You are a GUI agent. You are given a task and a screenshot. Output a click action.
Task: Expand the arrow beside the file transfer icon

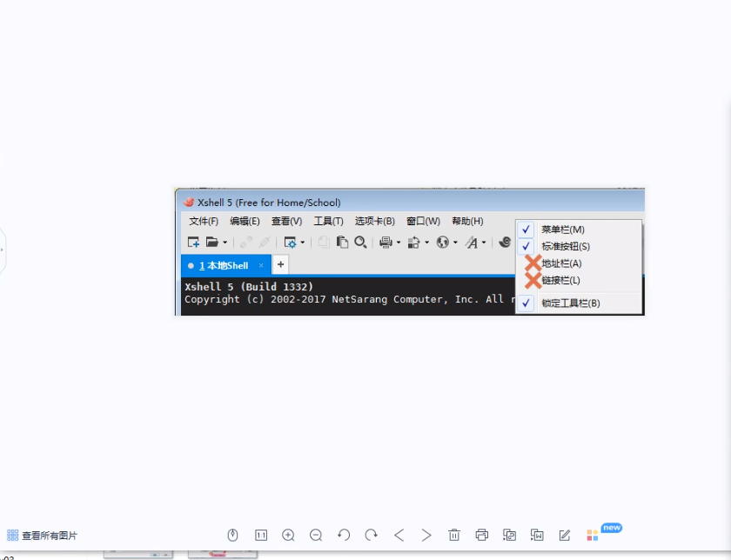(x=426, y=243)
